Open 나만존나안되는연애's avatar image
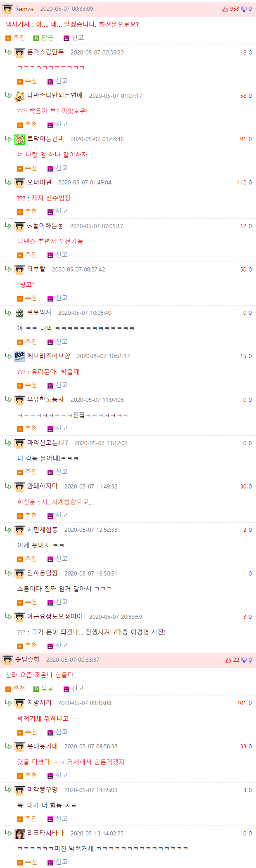This screenshot has width=256, height=868. (19, 96)
